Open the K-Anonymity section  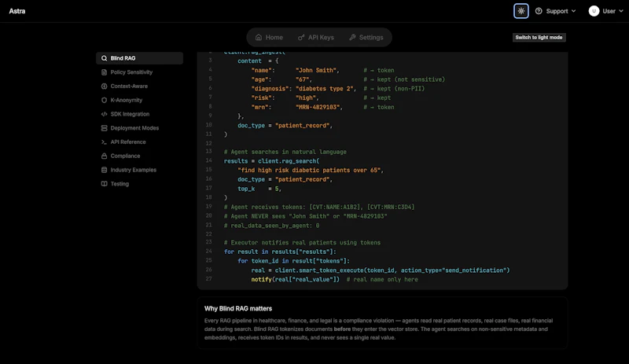(139, 101)
